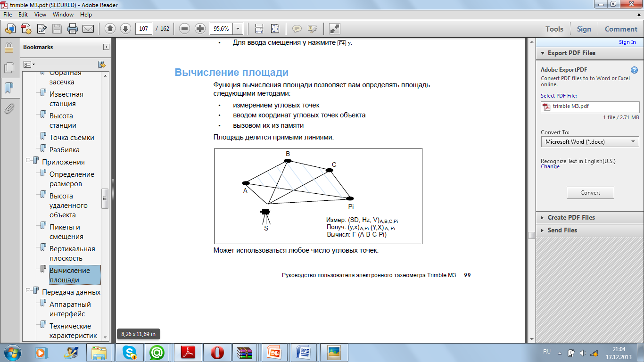Open the Help menu
Viewport: 644px width, 362px height.
[86, 15]
